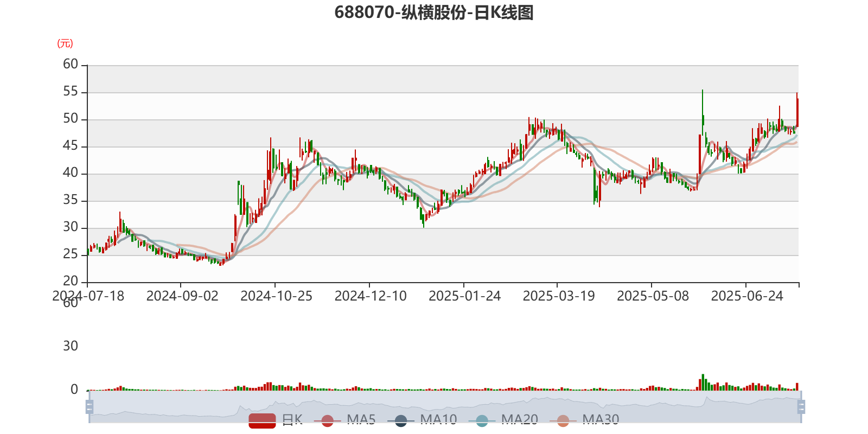This screenshot has height=434, width=868.
Task: Click the tallest volume bar in the volume chart
Action: [703, 382]
